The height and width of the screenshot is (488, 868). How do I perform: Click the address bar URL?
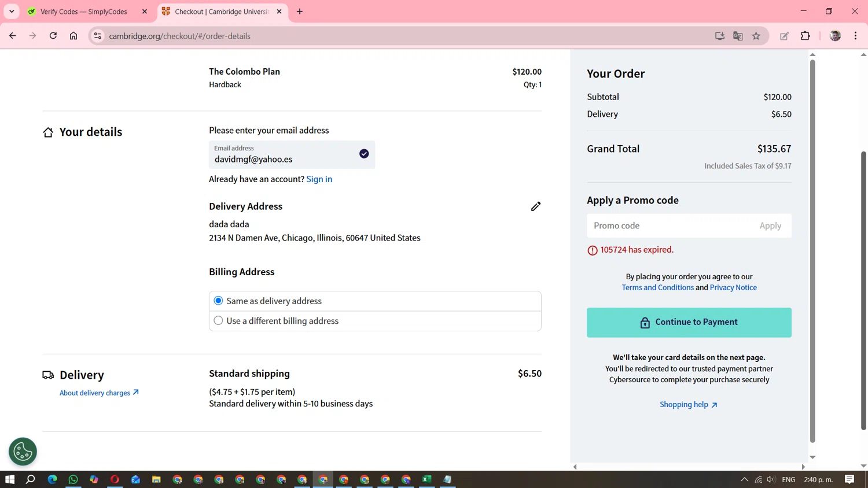tap(179, 36)
